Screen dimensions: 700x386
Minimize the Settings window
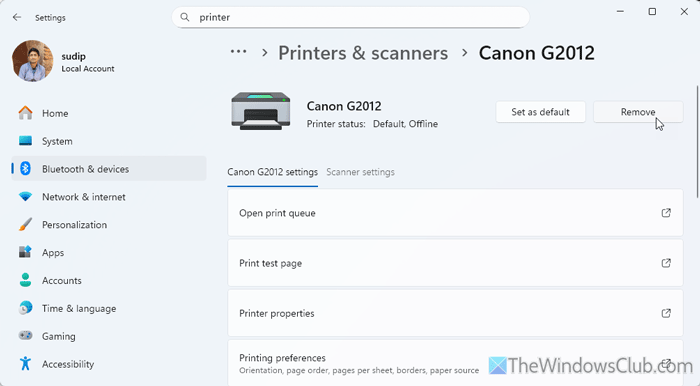click(620, 12)
